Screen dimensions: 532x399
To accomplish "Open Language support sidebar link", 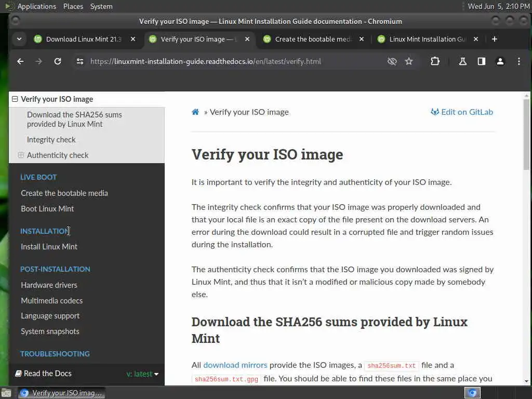I will 50,316.
